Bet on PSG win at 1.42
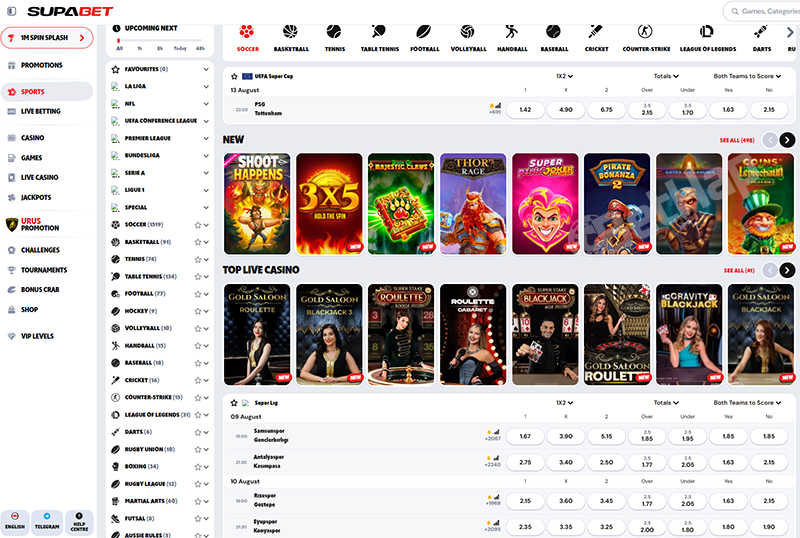800x538 pixels. tap(525, 110)
